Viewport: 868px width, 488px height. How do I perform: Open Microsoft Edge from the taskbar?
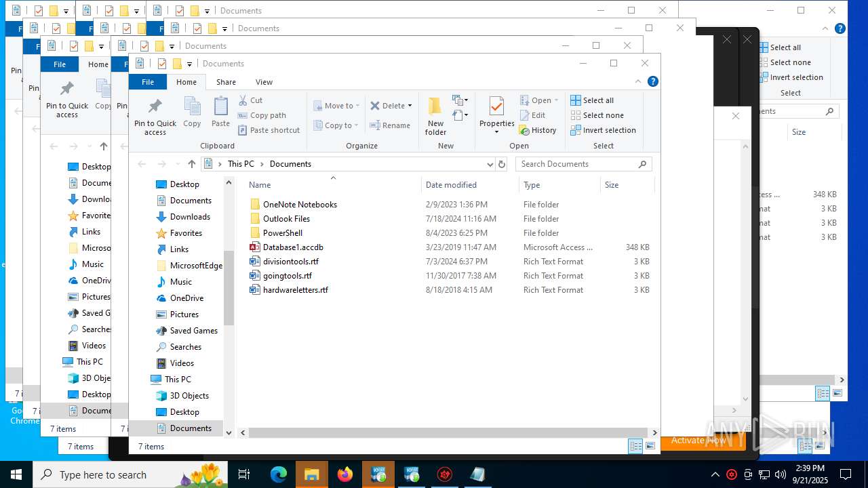coord(279,474)
